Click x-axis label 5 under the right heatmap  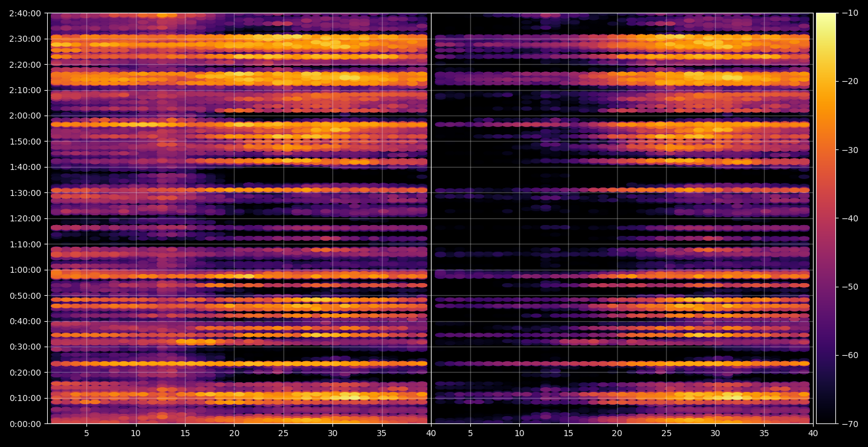click(x=470, y=434)
